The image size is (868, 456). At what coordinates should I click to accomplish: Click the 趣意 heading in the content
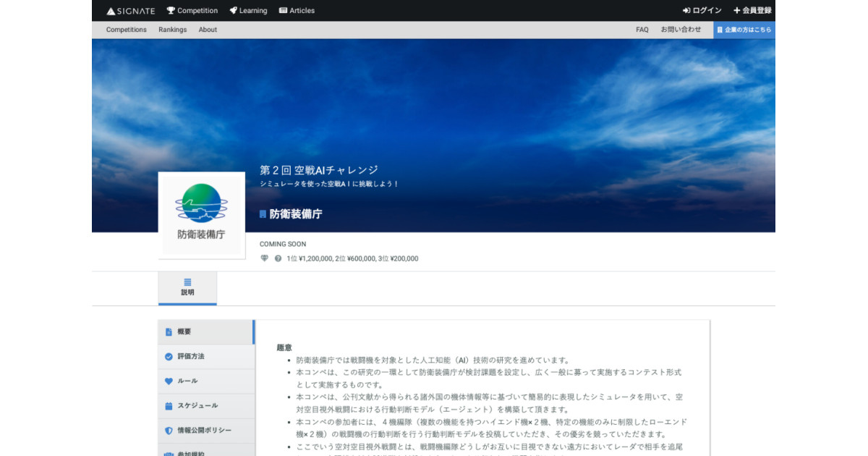point(284,347)
